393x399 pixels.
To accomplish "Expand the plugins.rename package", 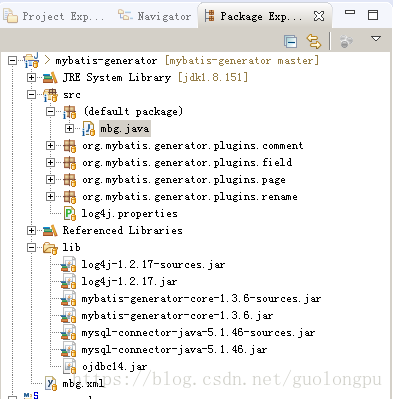I will (x=50, y=196).
